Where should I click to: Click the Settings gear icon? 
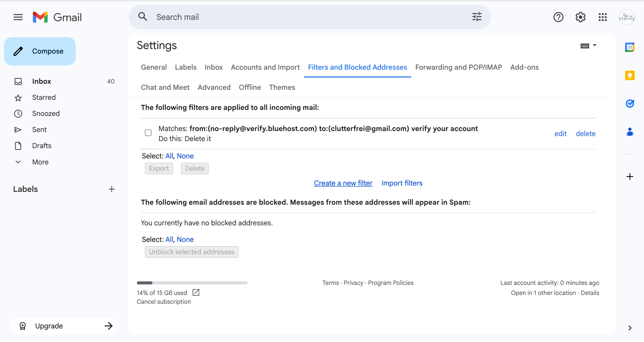(580, 17)
